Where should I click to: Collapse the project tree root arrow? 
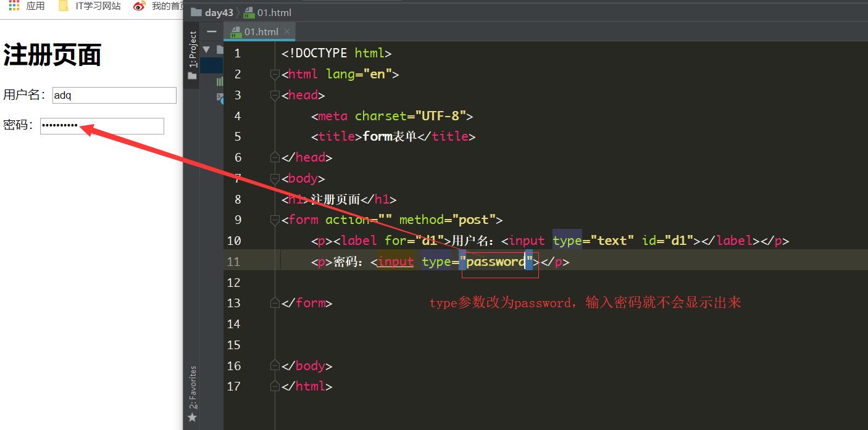206,49
